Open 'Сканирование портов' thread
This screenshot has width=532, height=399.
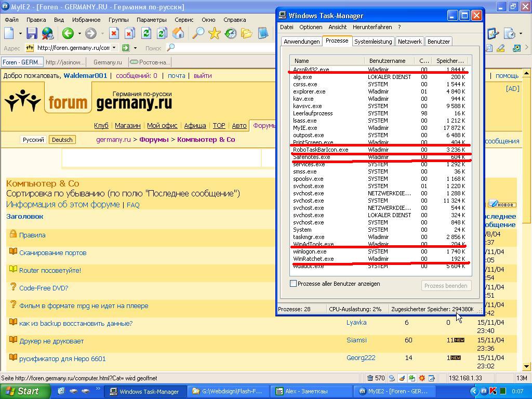click(53, 253)
